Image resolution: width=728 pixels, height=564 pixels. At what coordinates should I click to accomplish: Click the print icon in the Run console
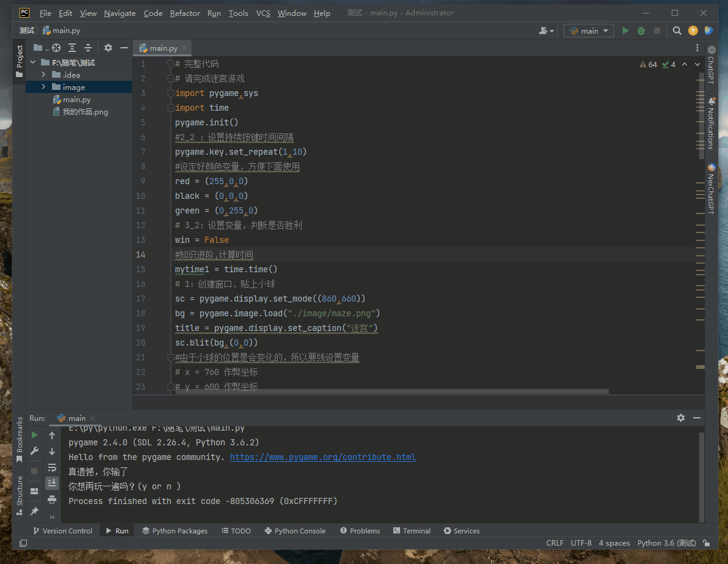pyautogui.click(x=52, y=499)
